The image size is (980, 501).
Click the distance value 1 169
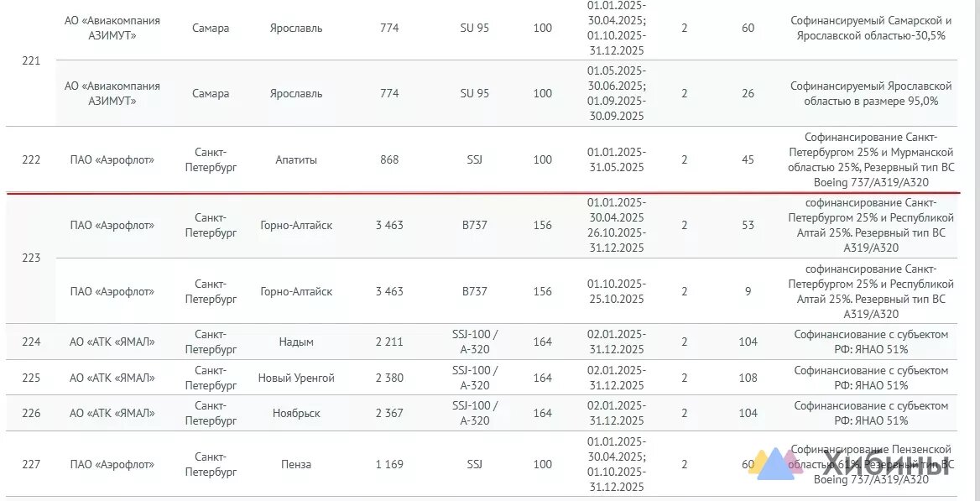[x=389, y=464]
